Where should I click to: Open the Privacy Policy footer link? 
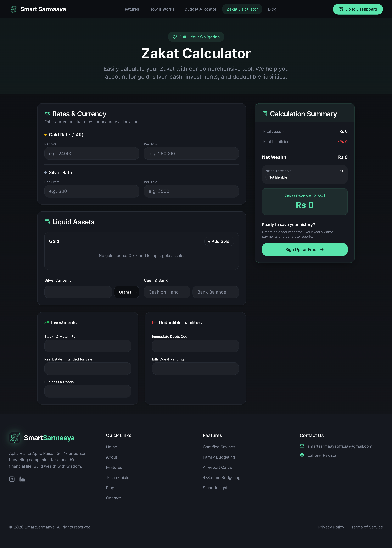point(331,527)
